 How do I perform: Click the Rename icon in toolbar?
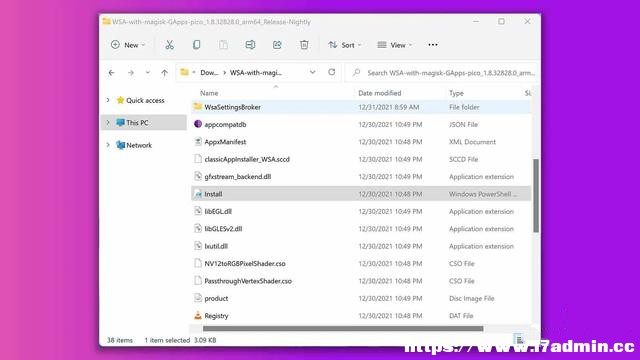[x=250, y=45]
